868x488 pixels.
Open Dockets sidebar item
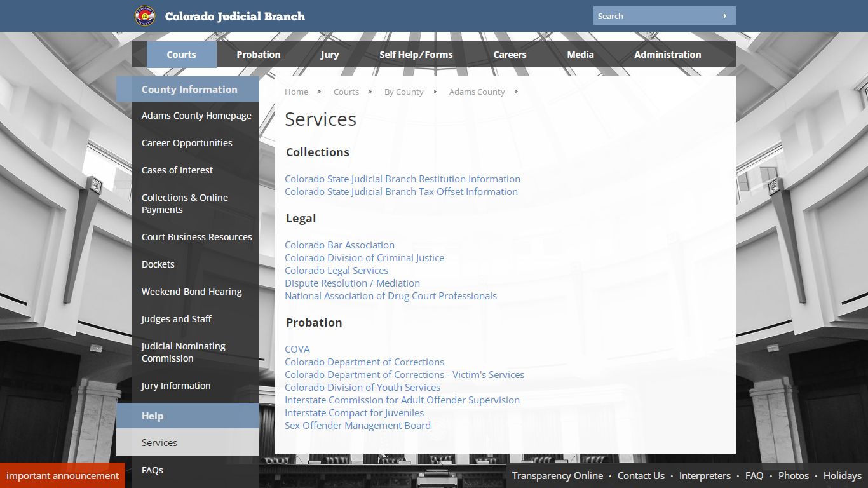tap(196, 264)
